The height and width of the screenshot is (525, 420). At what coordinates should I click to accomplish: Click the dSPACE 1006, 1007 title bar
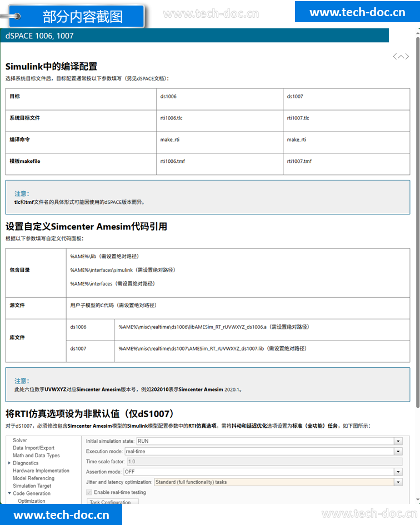click(194, 36)
